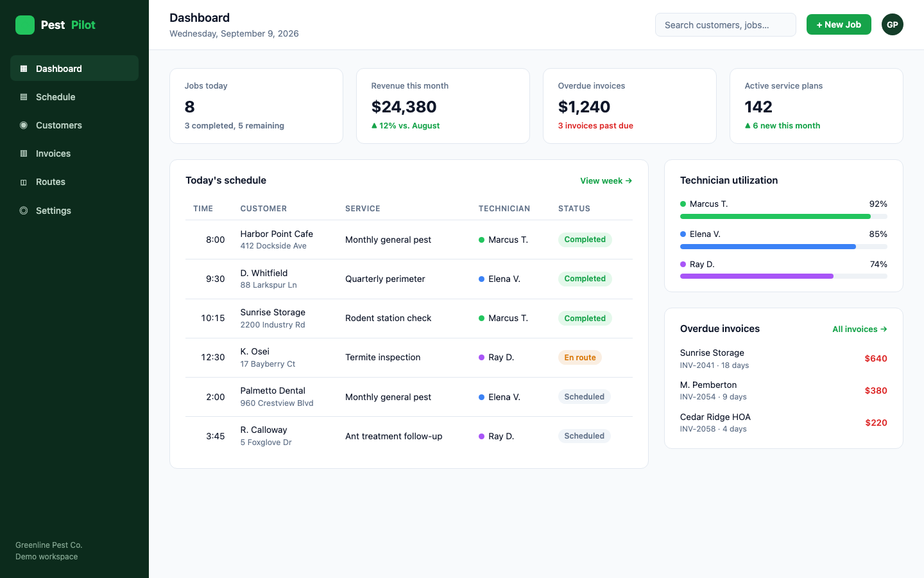Click technician Ray D. on K. Osei row

pos(497,357)
